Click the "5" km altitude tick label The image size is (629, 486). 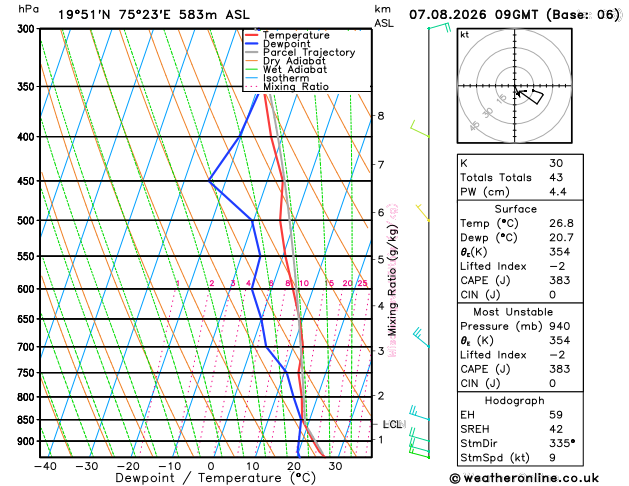381,259
